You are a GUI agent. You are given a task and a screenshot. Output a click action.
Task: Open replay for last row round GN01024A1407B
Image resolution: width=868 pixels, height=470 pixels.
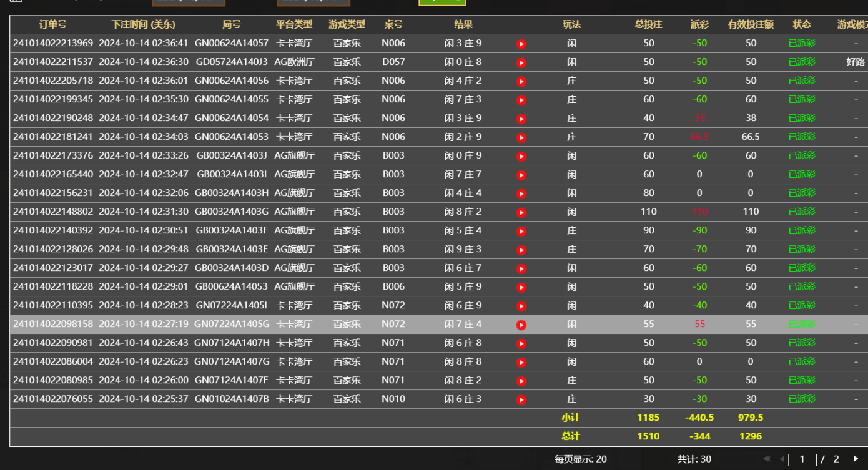[x=521, y=399]
